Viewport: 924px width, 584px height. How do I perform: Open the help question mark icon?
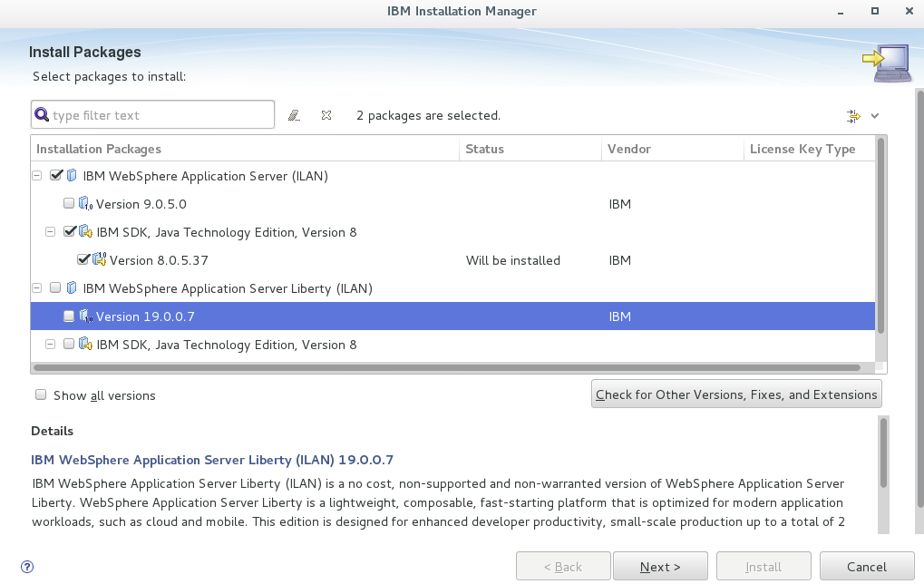click(x=27, y=567)
